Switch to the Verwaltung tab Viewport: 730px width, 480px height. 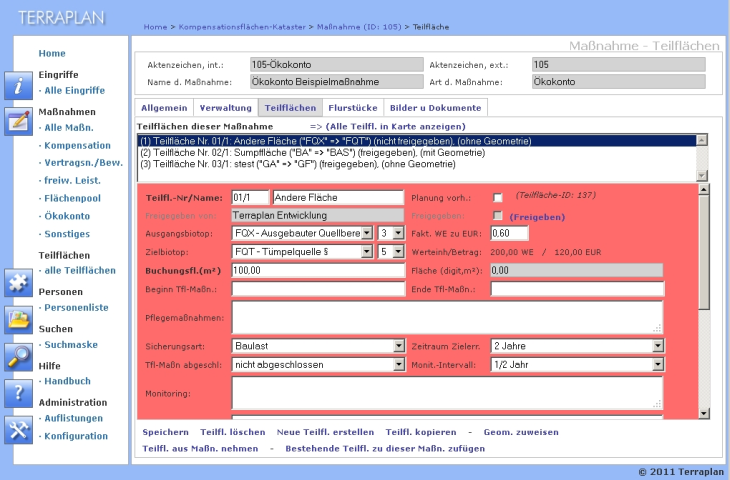point(226,108)
